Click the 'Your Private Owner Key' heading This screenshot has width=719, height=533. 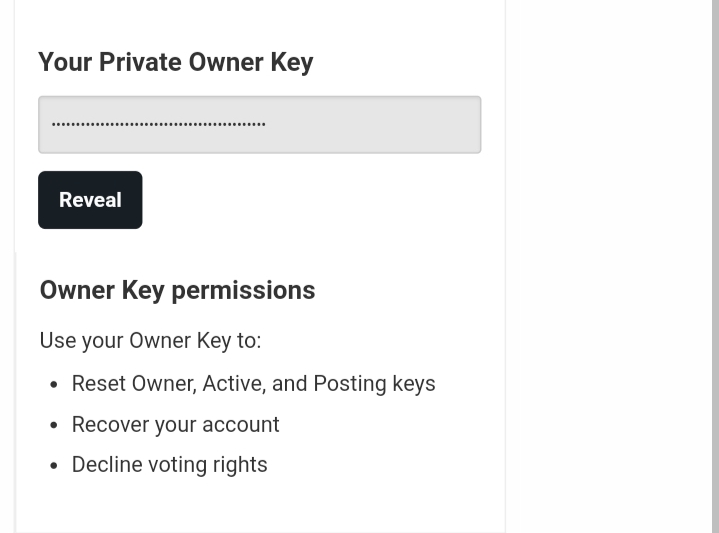tap(175, 62)
